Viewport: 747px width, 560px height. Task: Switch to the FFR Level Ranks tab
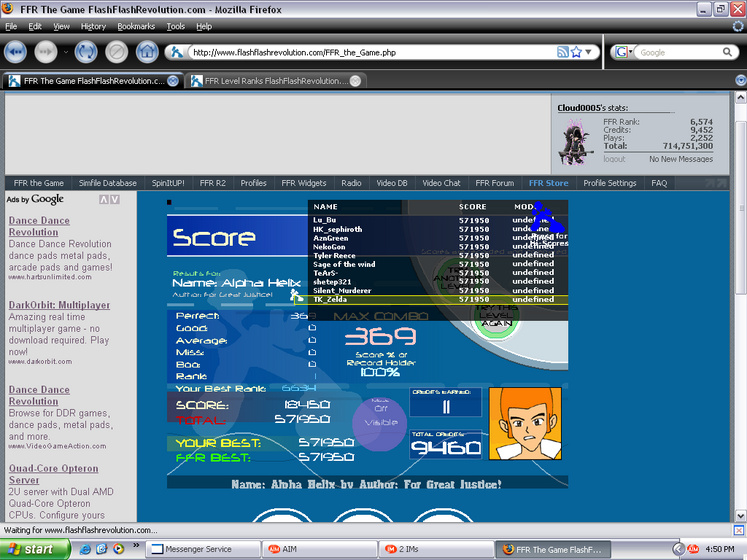pyautogui.click(x=275, y=81)
